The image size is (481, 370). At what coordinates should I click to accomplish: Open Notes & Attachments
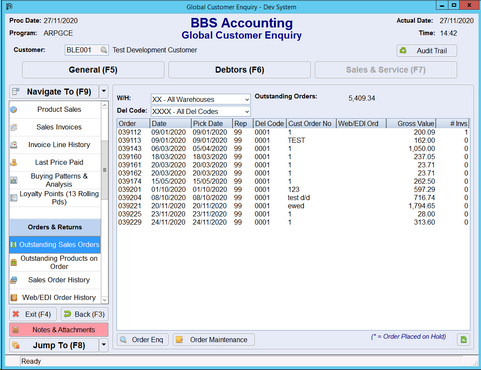pos(59,330)
